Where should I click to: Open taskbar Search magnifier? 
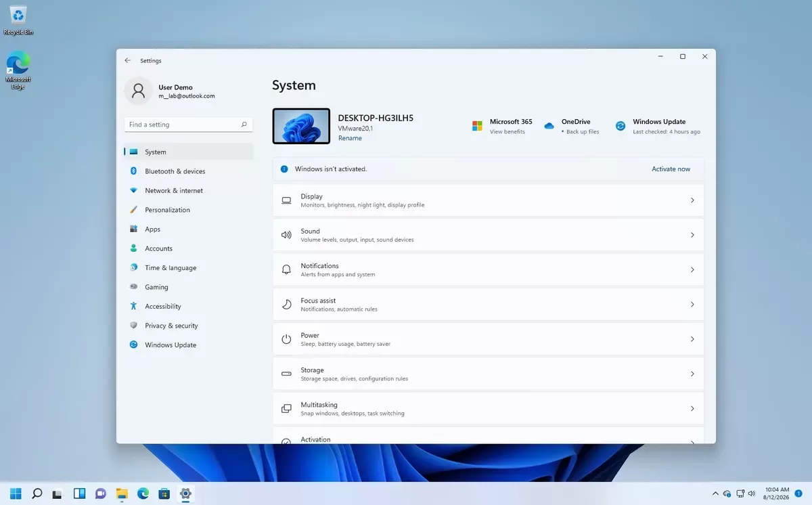click(37, 493)
